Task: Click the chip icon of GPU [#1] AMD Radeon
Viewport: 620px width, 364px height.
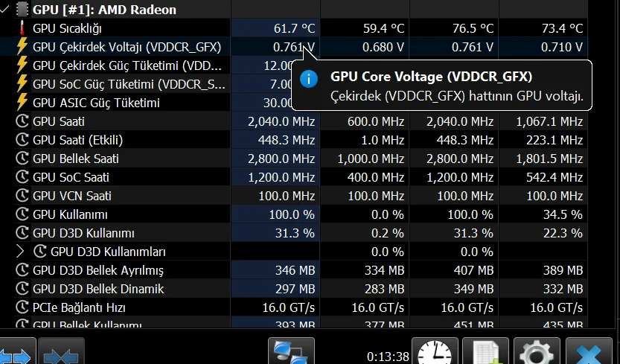Action: coord(22,10)
